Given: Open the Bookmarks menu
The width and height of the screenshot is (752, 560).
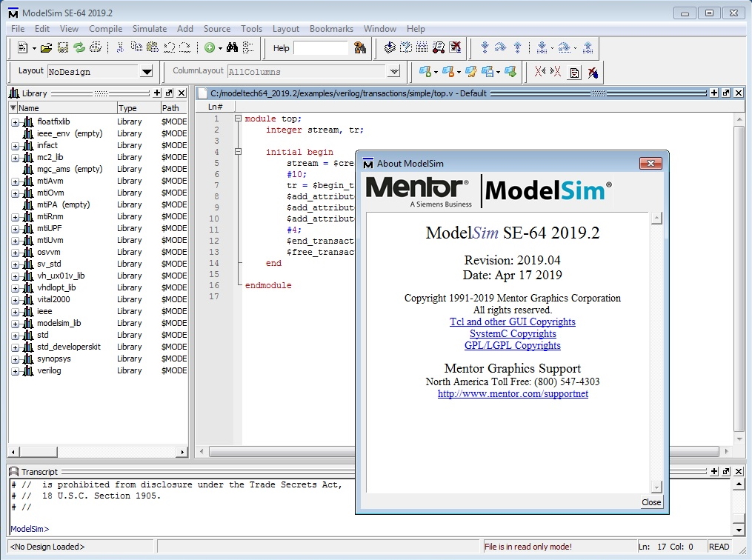Looking at the screenshot, I should click(x=331, y=29).
